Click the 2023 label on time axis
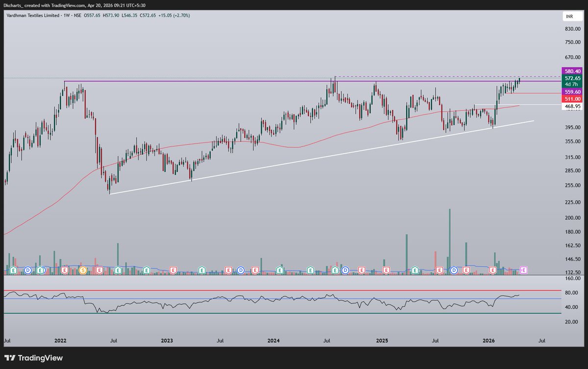The image size is (588, 369). pyautogui.click(x=167, y=340)
